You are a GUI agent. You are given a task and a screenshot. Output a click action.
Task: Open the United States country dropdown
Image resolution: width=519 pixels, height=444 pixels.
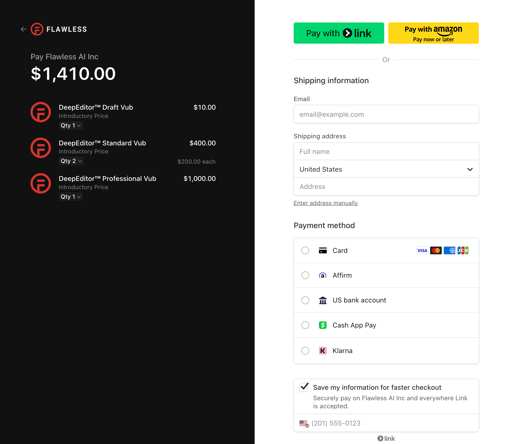[386, 169]
